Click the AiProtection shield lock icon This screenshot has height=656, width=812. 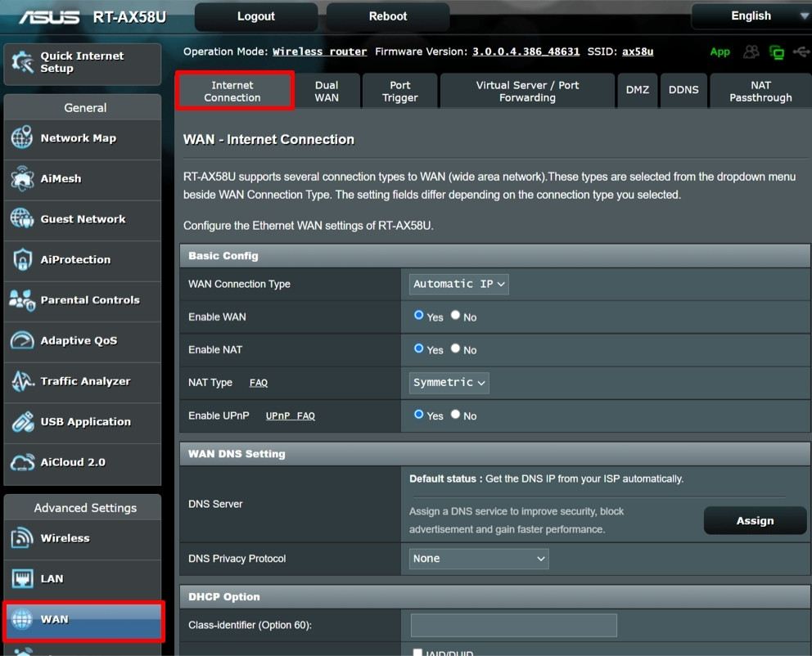coord(22,259)
